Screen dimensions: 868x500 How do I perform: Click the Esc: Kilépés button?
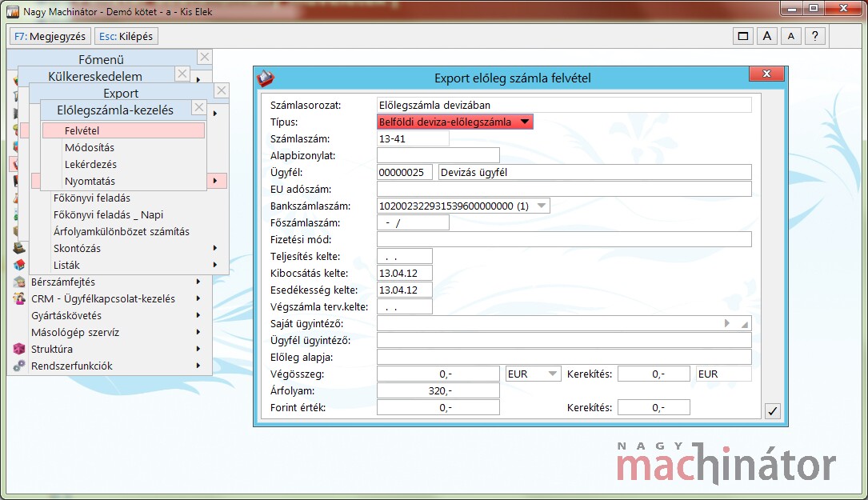pyautogui.click(x=126, y=36)
